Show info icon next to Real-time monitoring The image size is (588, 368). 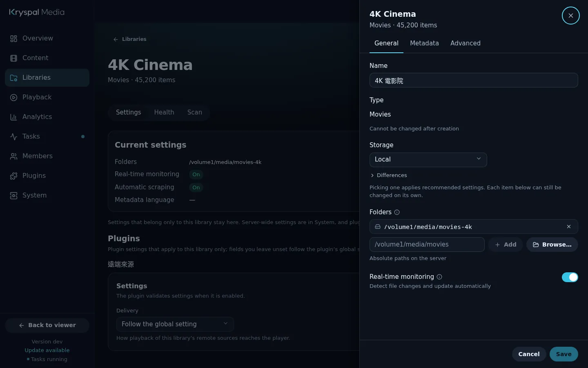pyautogui.click(x=439, y=277)
